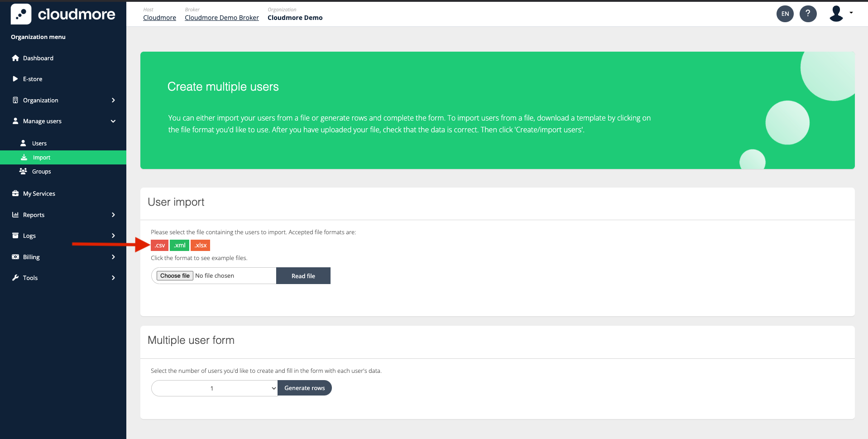This screenshot has height=439, width=868.
Task: Click the Cloudmore logo icon
Action: coord(21,14)
